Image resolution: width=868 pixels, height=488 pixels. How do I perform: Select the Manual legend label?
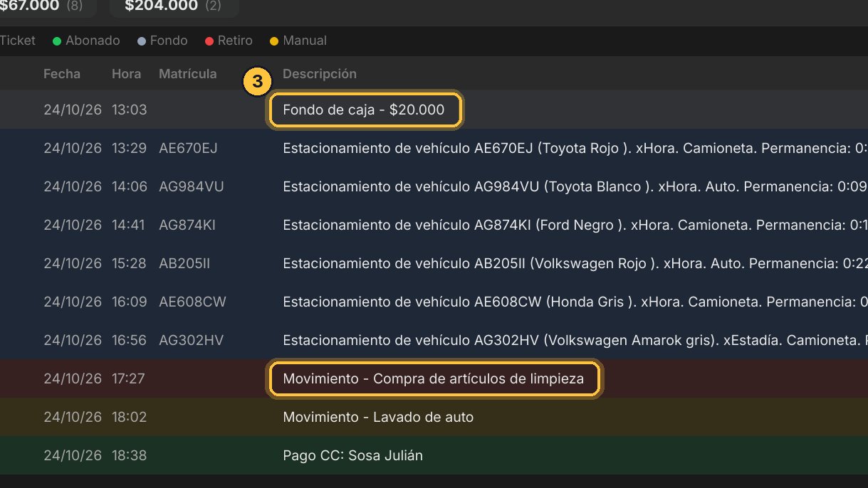coord(305,41)
